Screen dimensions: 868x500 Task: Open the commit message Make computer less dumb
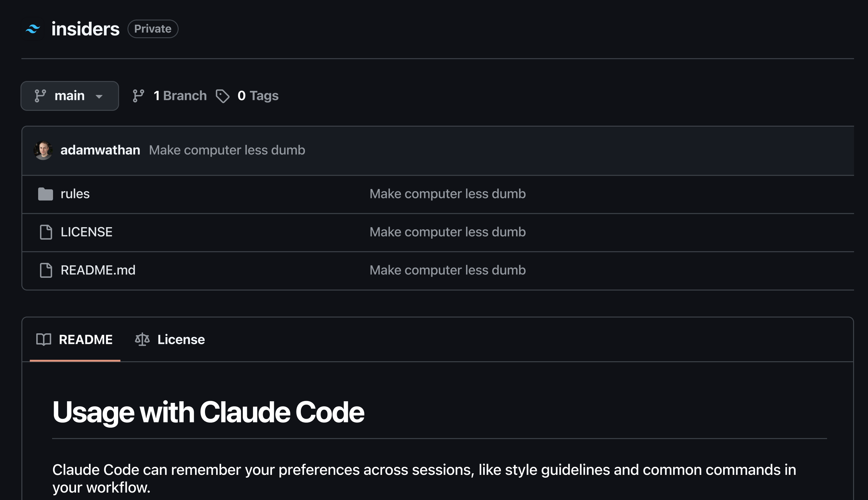(227, 150)
